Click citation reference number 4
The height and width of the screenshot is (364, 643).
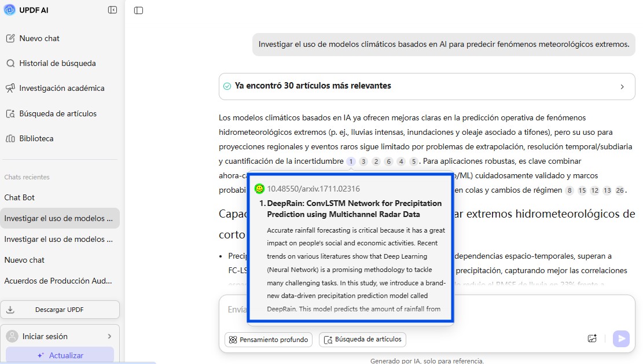tap(401, 161)
